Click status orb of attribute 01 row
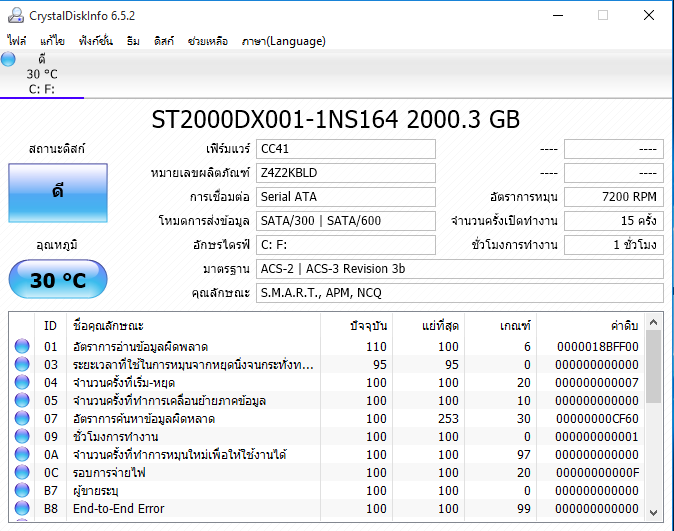Screen dimensions: 674x531 coord(22,346)
